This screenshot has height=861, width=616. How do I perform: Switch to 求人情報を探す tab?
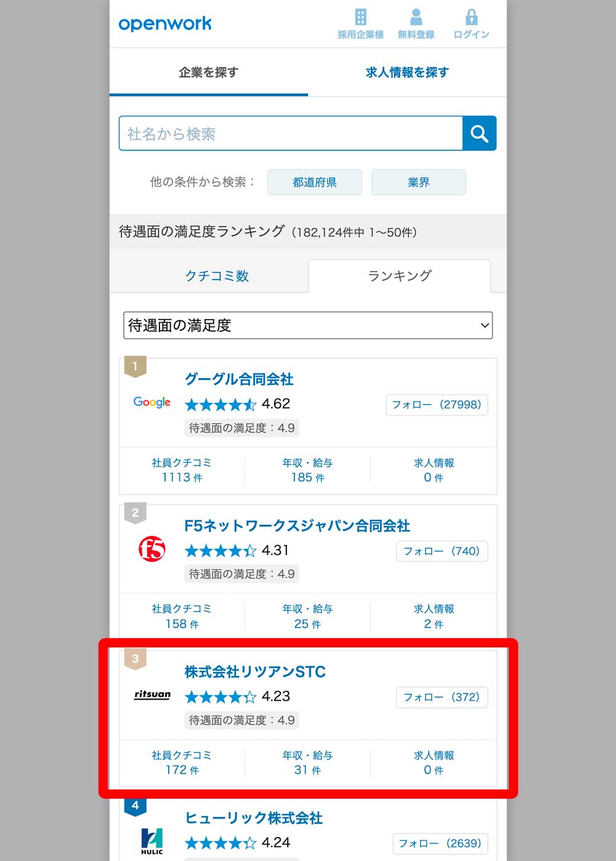point(407,73)
